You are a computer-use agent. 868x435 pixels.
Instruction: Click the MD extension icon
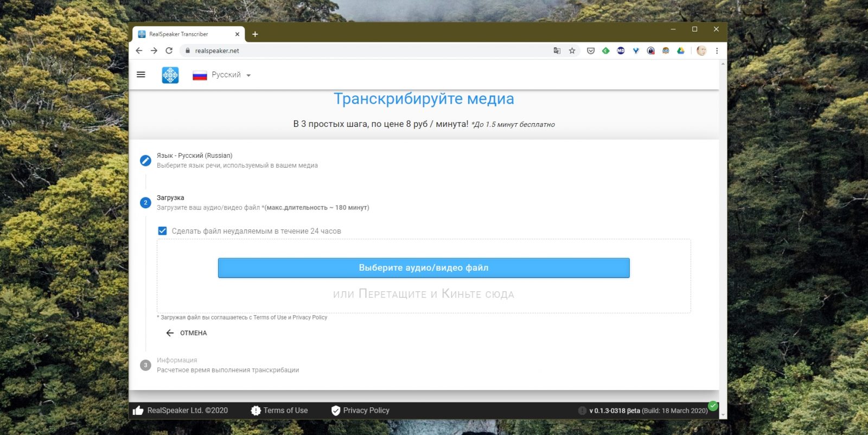[621, 50]
